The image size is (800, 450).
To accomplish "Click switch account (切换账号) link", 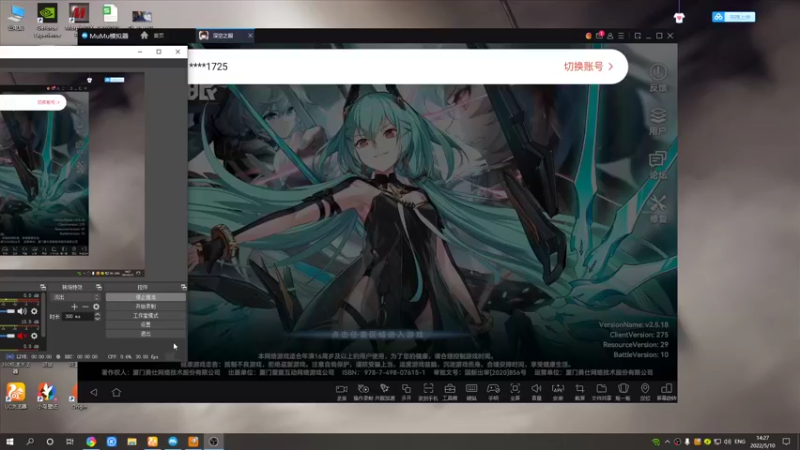I will pos(588,66).
